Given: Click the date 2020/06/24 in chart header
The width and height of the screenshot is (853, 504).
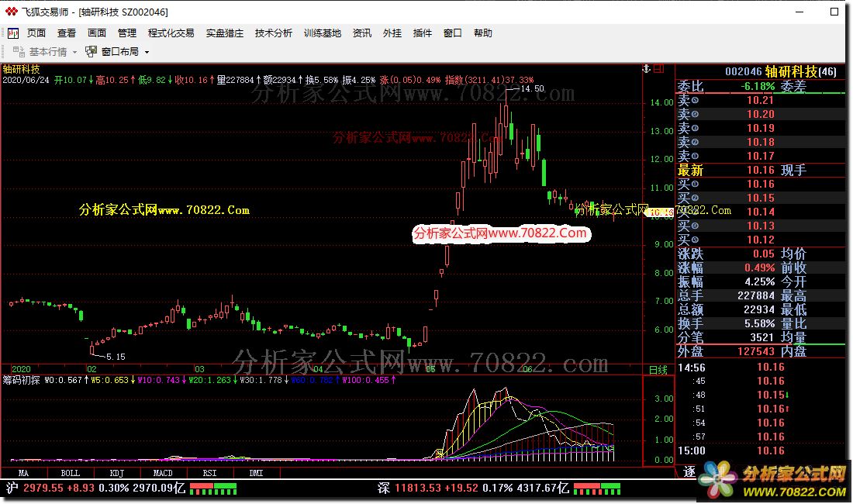Looking at the screenshot, I should [x=26, y=80].
